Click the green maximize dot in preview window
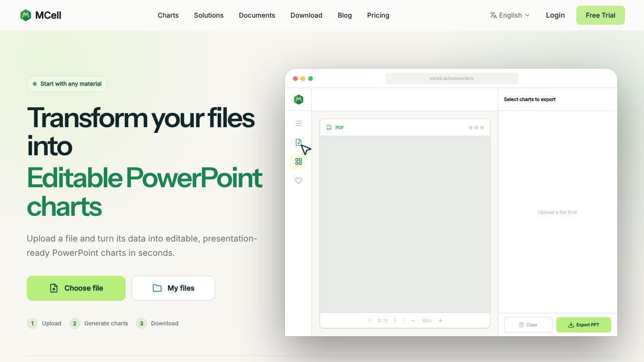644x362 pixels. 311,79
